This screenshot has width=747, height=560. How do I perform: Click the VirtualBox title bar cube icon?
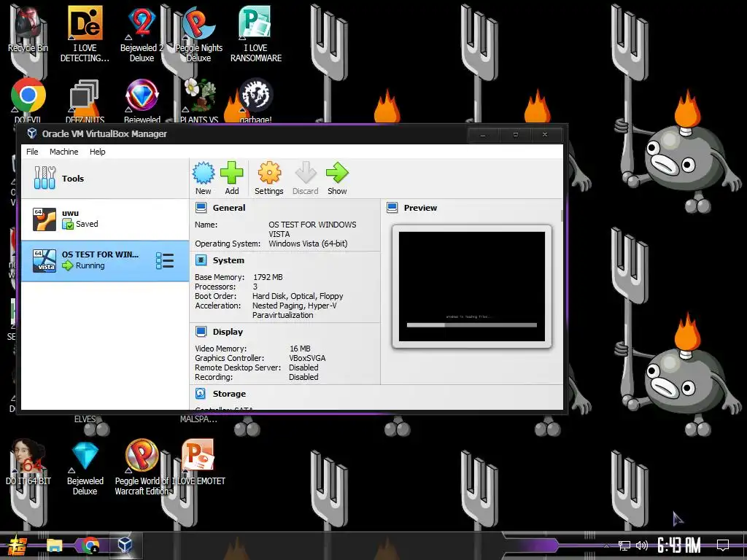(32, 133)
